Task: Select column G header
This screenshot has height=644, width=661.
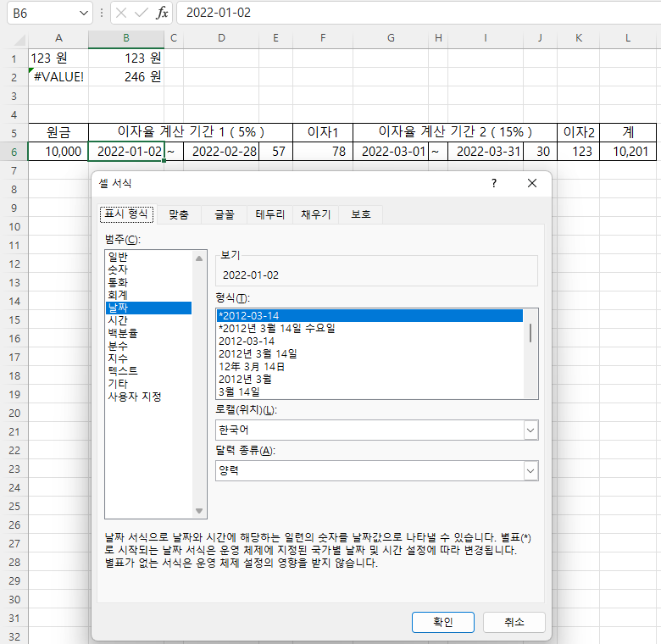Action: 391,38
